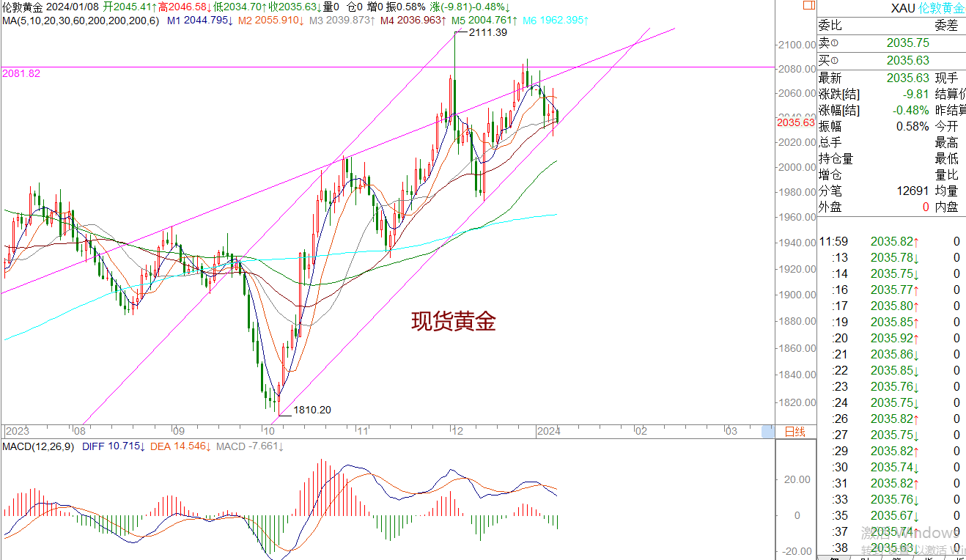
Task: Click the 总手 label
Action: point(830,142)
